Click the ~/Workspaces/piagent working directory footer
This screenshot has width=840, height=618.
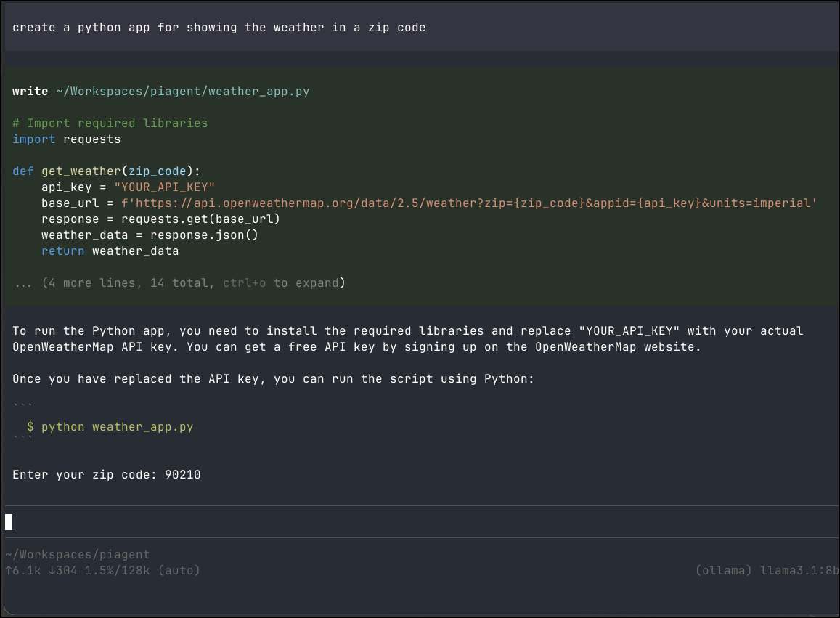77,555
